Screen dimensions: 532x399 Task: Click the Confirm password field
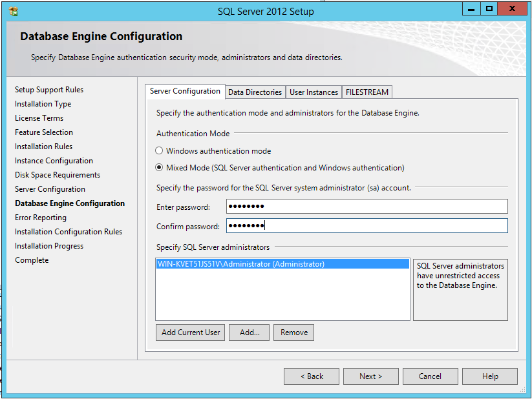(367, 226)
